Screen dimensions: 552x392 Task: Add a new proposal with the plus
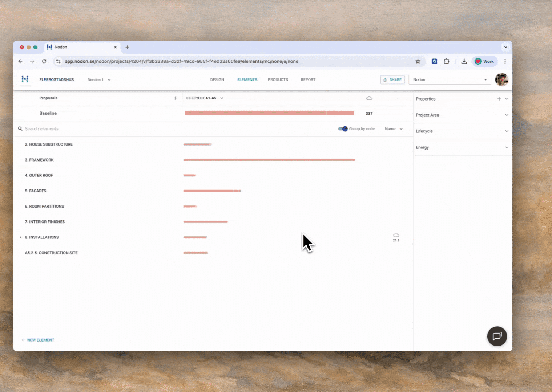pyautogui.click(x=175, y=98)
